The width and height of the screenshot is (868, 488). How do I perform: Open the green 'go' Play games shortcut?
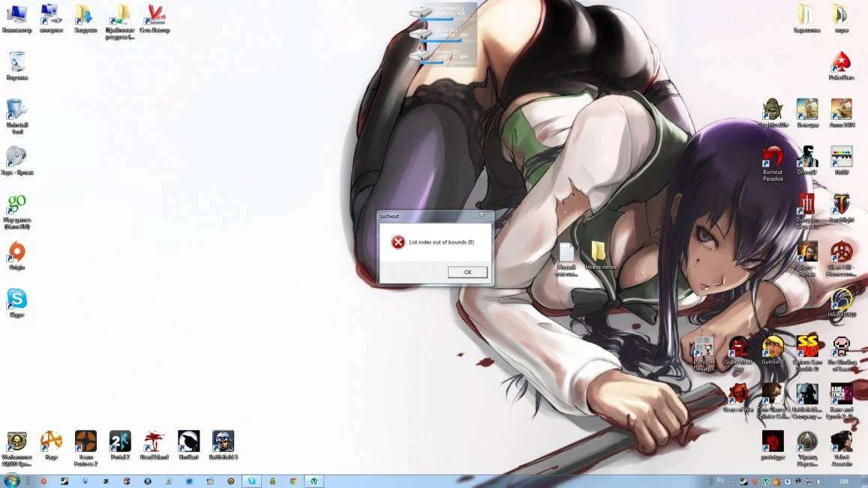pos(17,210)
